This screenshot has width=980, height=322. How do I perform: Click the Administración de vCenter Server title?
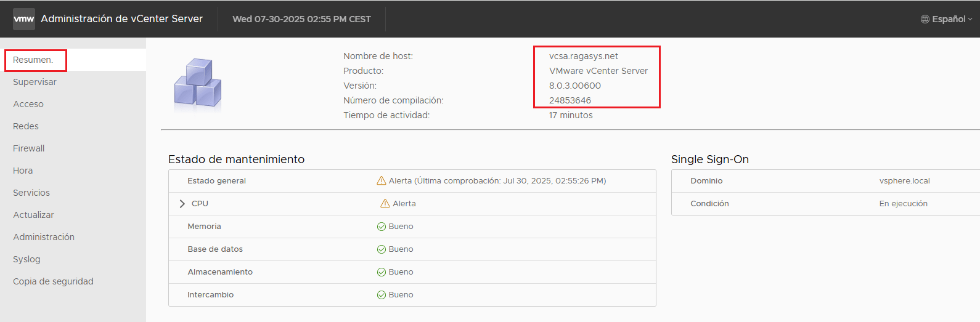pos(122,19)
